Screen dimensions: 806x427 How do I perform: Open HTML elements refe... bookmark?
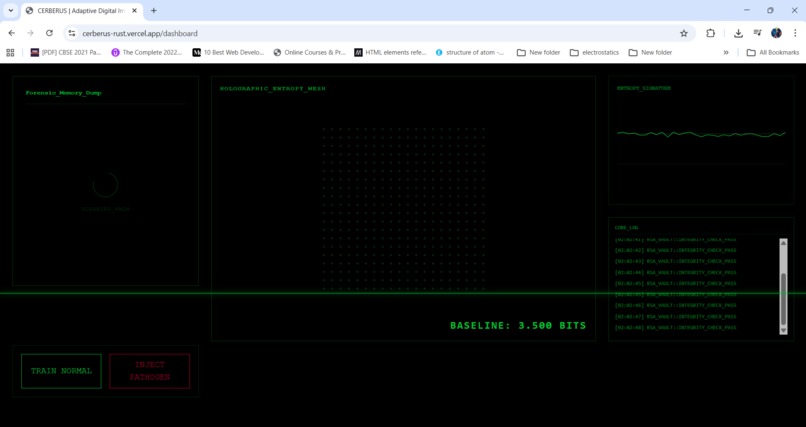click(x=390, y=52)
